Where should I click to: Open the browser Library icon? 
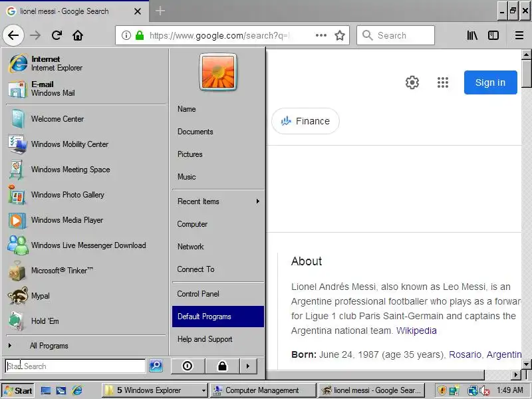(x=472, y=35)
